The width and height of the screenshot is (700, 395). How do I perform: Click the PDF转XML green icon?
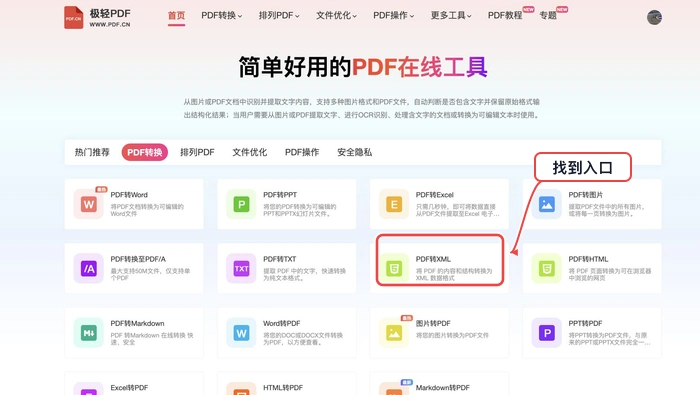click(x=394, y=268)
